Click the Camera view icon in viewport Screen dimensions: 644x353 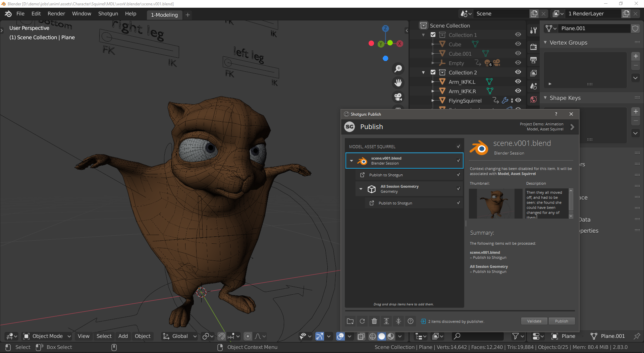(x=398, y=97)
